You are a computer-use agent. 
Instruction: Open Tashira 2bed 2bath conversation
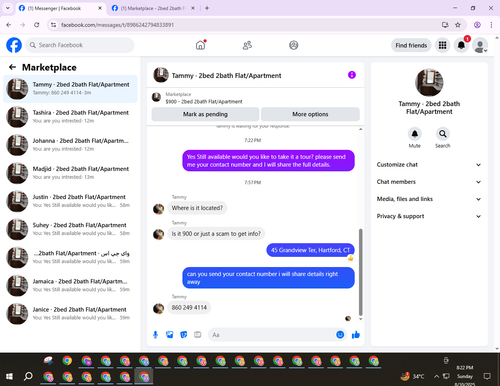tap(70, 117)
